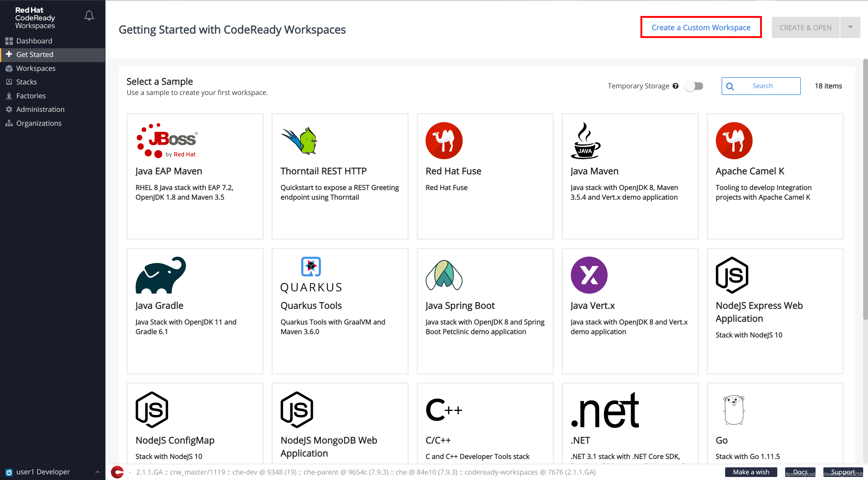Open the Docs link in footer

click(800, 472)
